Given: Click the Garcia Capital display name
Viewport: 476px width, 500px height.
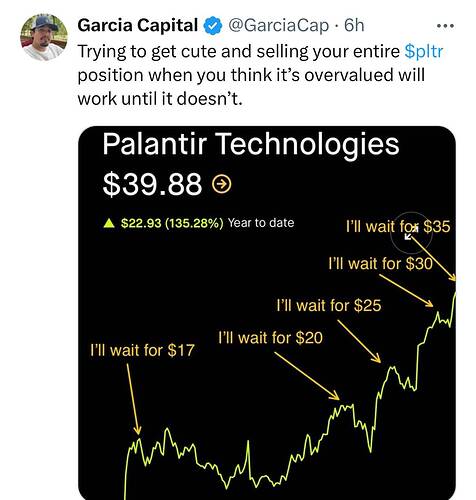Looking at the screenshot, I should (138, 25).
